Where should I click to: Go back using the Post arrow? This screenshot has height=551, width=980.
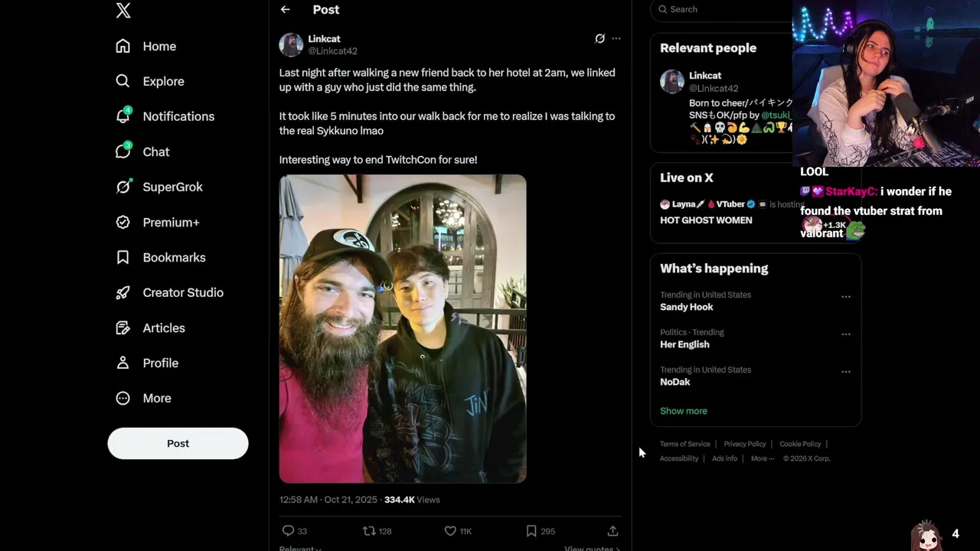[286, 10]
